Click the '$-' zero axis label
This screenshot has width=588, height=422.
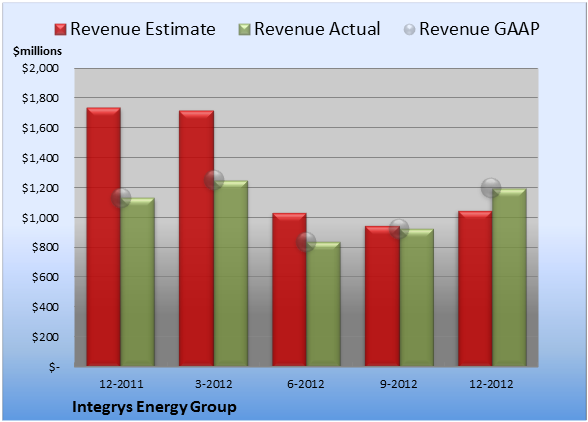coord(54,367)
